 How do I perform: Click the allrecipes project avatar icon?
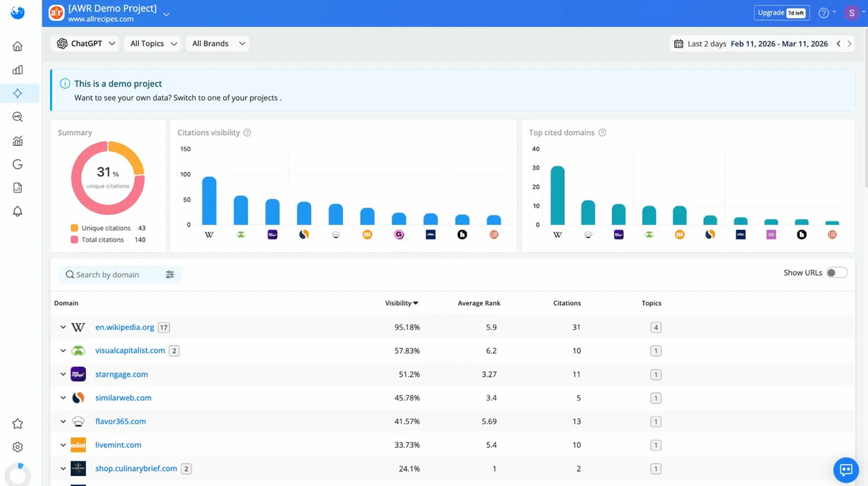pos(56,13)
